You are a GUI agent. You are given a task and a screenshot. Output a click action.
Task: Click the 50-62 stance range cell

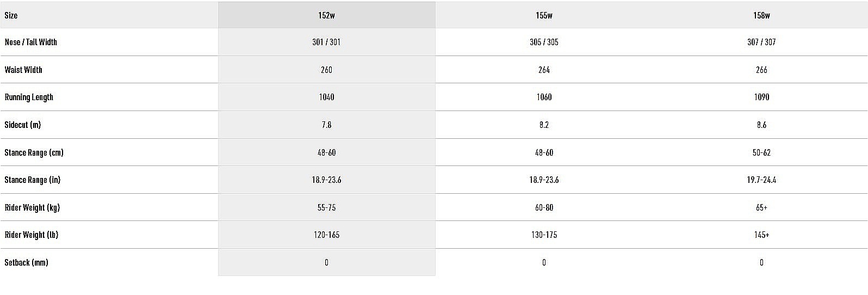pyautogui.click(x=761, y=152)
